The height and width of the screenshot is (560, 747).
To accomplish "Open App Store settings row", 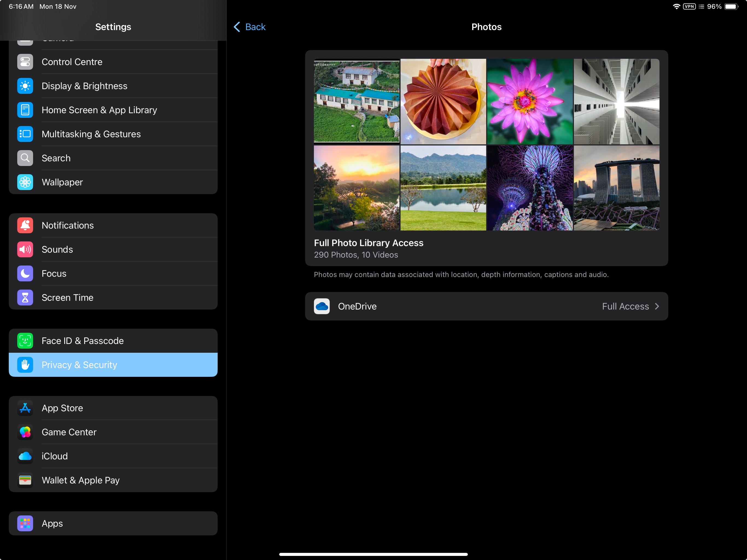I will click(113, 408).
